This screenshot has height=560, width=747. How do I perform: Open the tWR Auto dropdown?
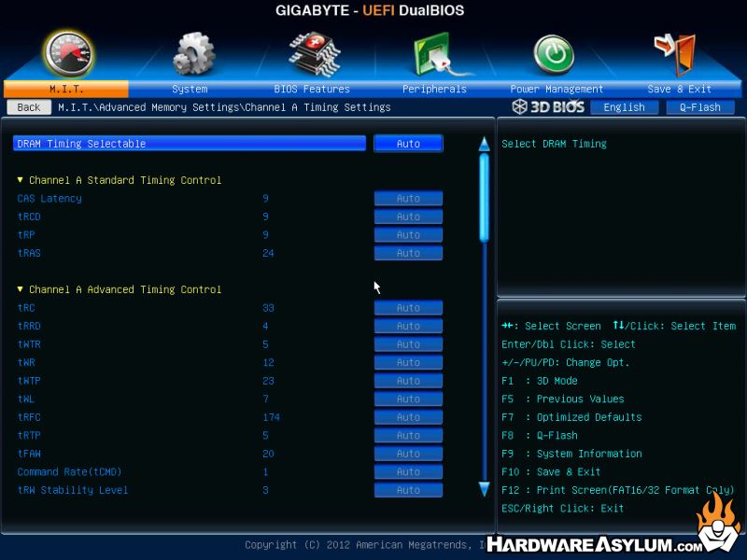(408, 362)
